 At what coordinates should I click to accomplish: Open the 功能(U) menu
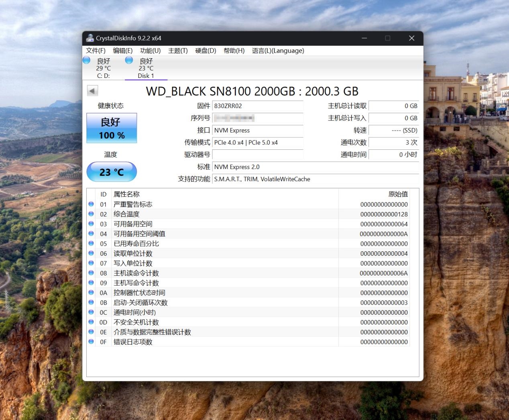pyautogui.click(x=150, y=51)
